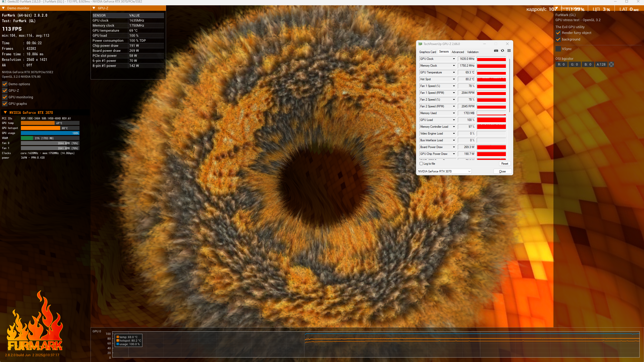Open the Fan 2 Speed (RPM) dropdown
This screenshot has width=644, height=362.
(x=454, y=106)
